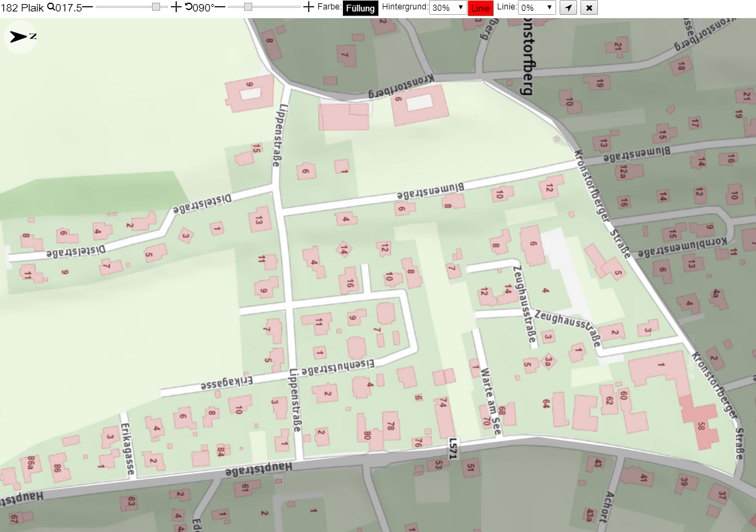The height and width of the screenshot is (532, 756).
Task: Click the location arrow button
Action: (568, 7)
